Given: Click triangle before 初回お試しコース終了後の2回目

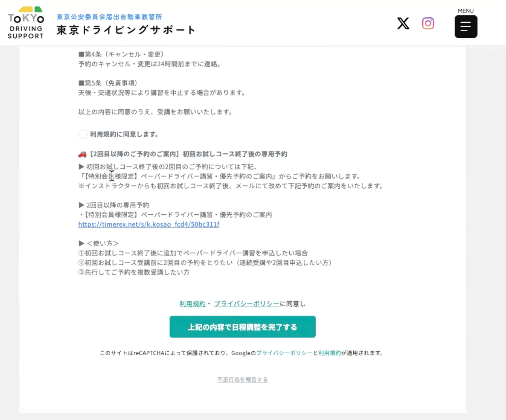Looking at the screenshot, I should click(81, 167).
